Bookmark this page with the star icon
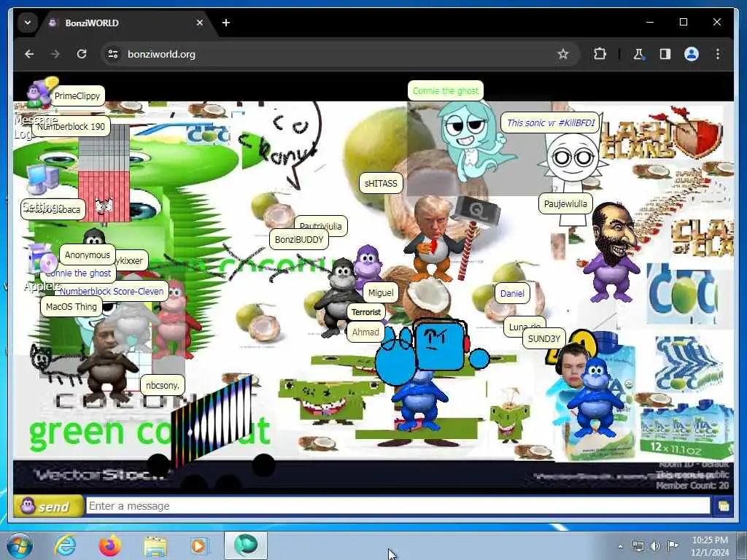 pos(563,54)
